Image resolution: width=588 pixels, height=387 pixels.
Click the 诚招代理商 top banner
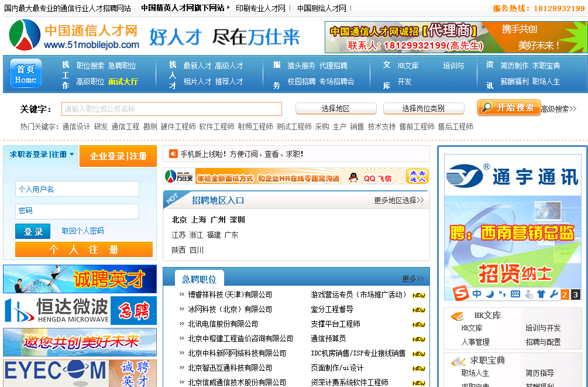[456, 37]
